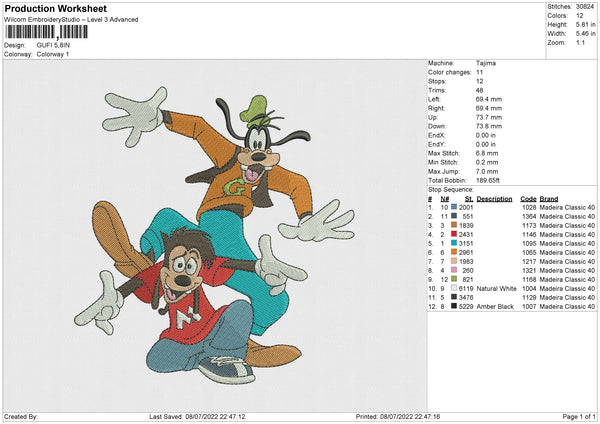Select the Down value '73.8 mm'
Image resolution: width=600 pixels, height=424 pixels.
tap(489, 126)
